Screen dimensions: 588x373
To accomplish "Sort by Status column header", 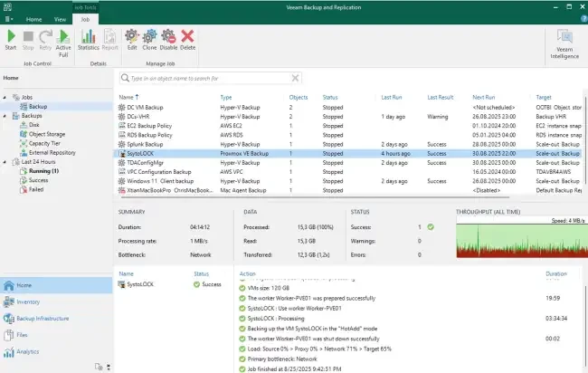I will pyautogui.click(x=330, y=97).
